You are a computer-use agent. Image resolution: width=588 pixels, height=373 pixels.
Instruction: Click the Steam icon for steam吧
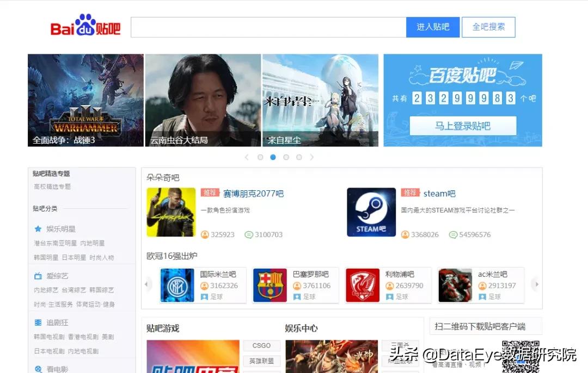tap(371, 212)
